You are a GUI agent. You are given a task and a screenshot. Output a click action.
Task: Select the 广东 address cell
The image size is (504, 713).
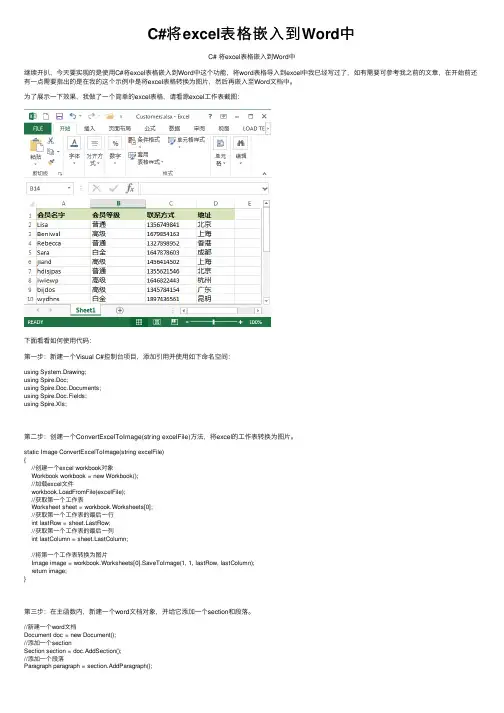click(x=215, y=290)
